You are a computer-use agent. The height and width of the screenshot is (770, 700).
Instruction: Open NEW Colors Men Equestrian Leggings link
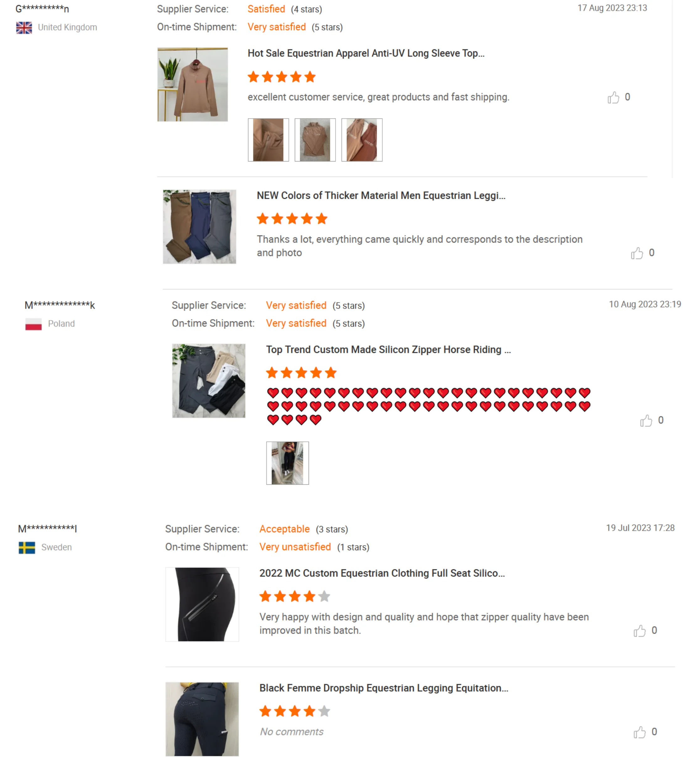(380, 196)
